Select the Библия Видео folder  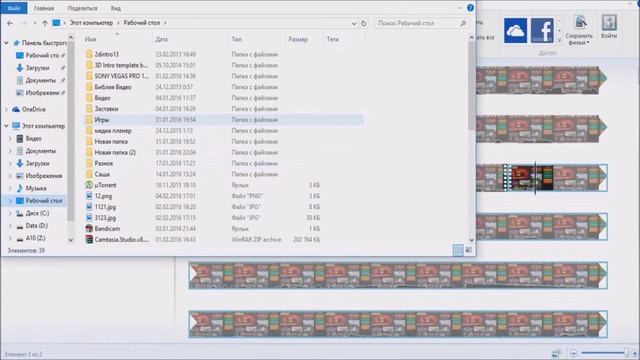coord(113,87)
